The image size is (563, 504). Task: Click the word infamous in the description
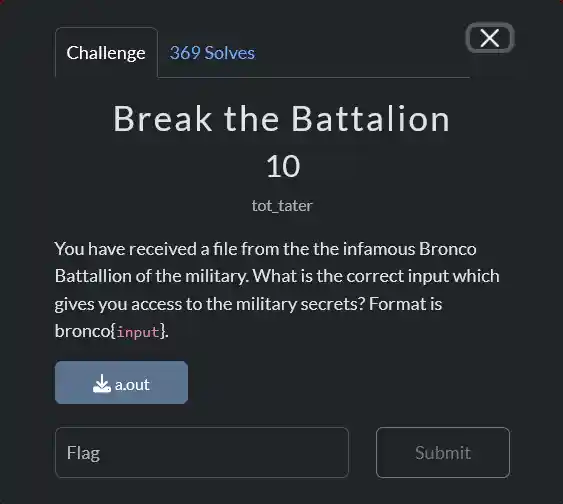pyautogui.click(x=378, y=249)
